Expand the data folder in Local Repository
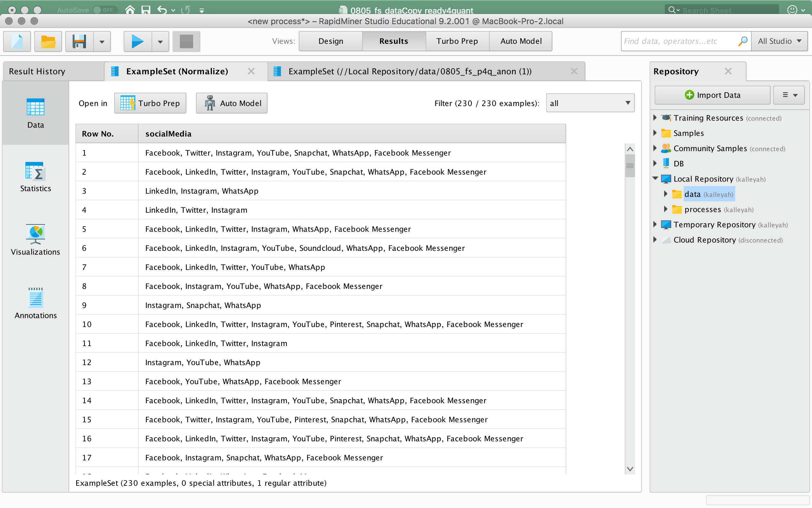Viewport: 812px width, 508px height. [x=666, y=194]
